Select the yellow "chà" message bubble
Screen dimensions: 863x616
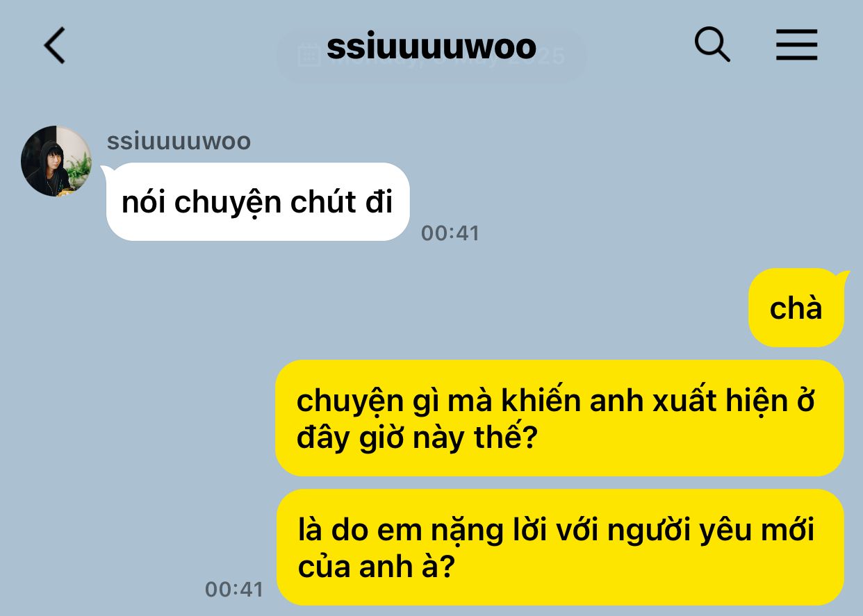(796, 308)
